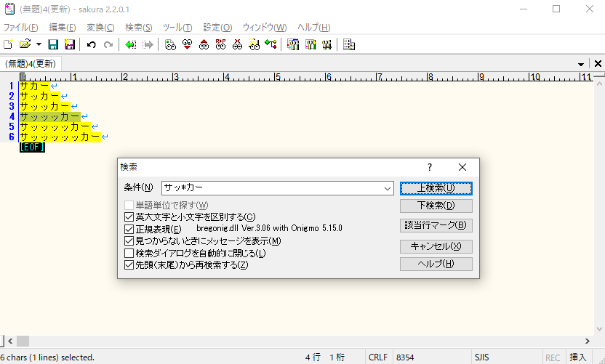
Task: Click the horizontal scrollbar thumb at bottom
Action: point(23,341)
